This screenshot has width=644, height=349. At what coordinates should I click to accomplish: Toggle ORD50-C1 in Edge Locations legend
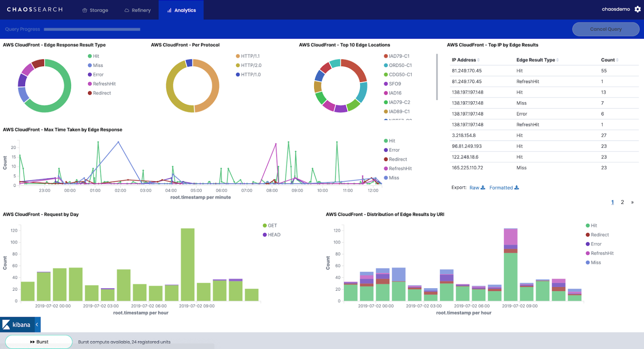398,65
